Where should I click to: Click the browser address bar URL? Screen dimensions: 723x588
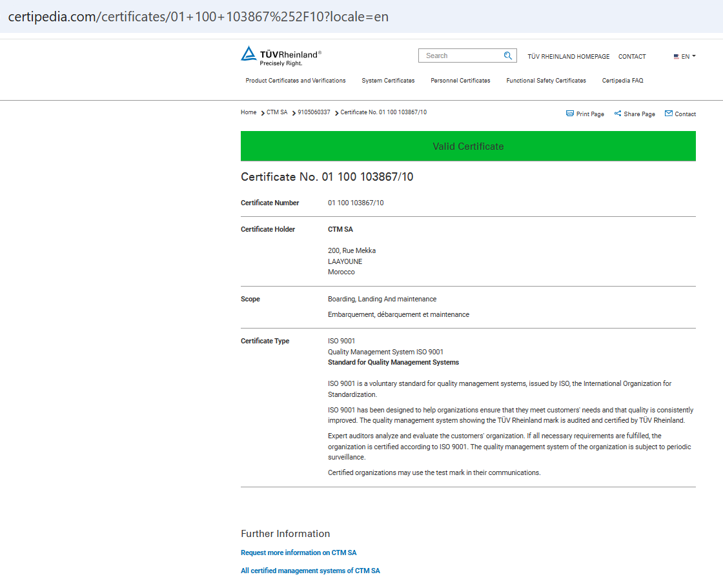(198, 17)
